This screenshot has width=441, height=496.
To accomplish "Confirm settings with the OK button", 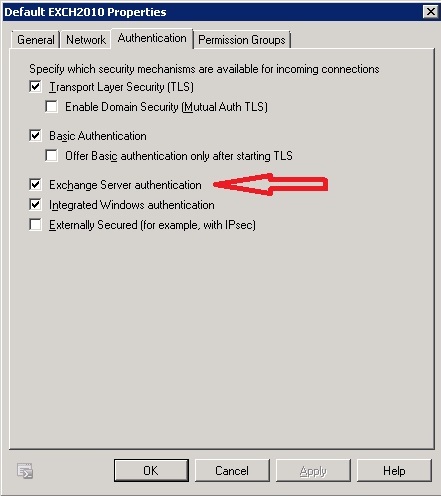I will [151, 470].
